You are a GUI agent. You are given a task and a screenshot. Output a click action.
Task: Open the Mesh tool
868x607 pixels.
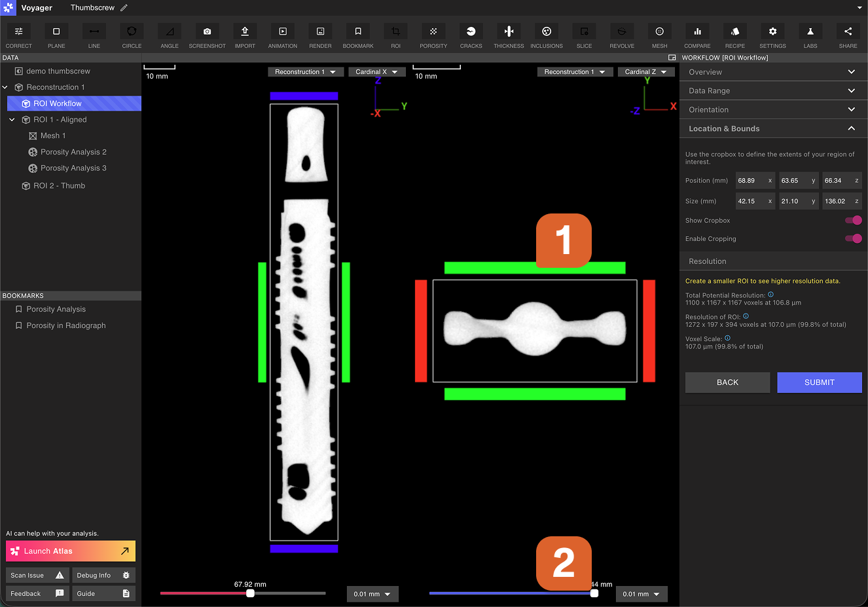(659, 32)
